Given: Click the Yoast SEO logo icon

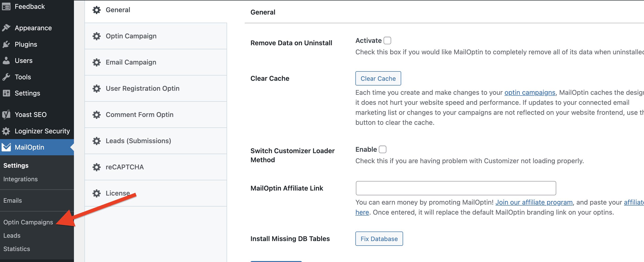Looking at the screenshot, I should coord(6,115).
